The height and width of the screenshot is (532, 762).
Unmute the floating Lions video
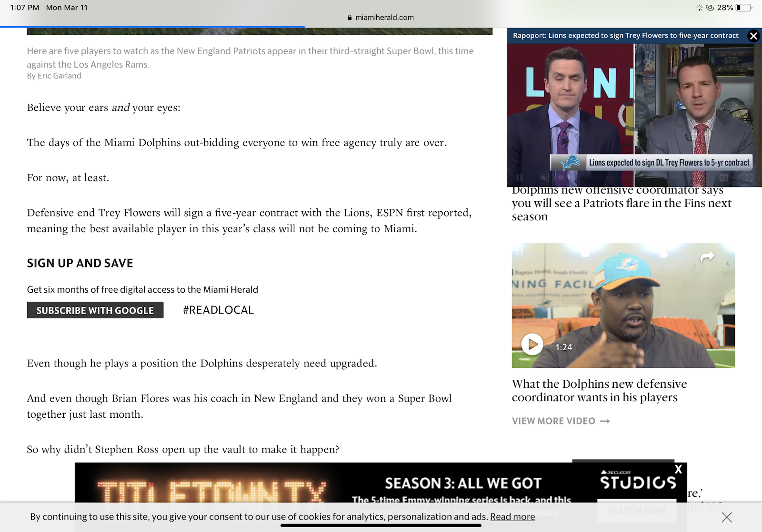tap(545, 177)
